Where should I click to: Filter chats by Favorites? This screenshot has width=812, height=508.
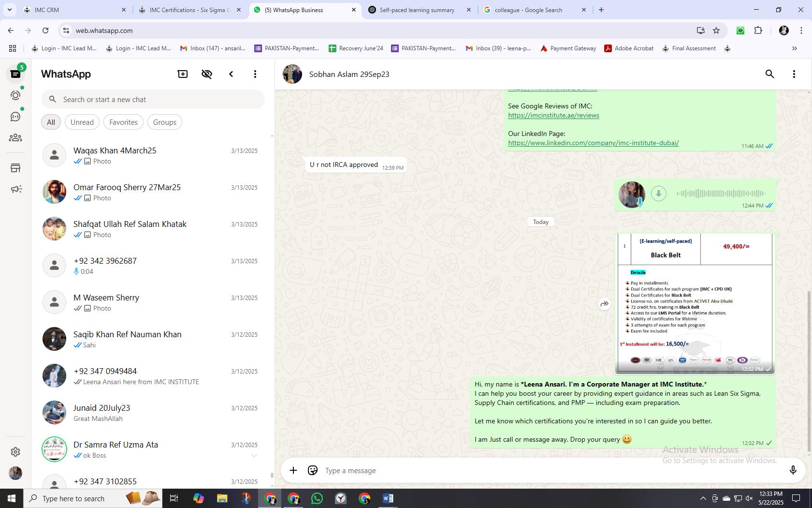(123, 122)
